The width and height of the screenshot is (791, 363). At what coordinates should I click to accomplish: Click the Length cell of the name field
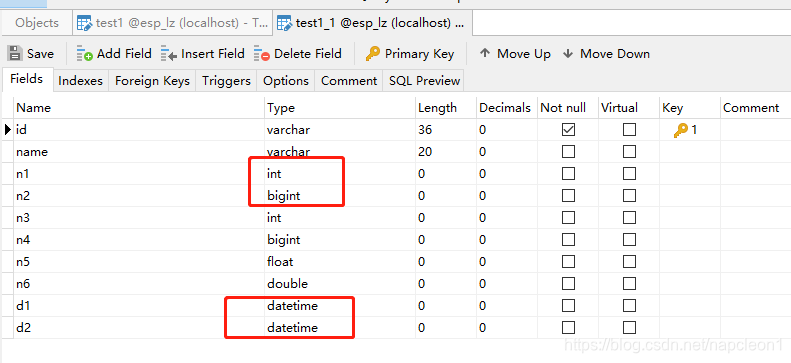[445, 152]
